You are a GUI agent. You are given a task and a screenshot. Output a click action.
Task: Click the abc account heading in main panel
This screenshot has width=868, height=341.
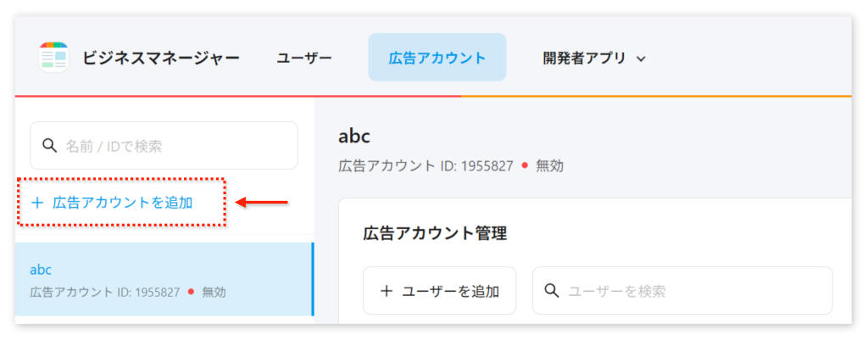tap(354, 137)
